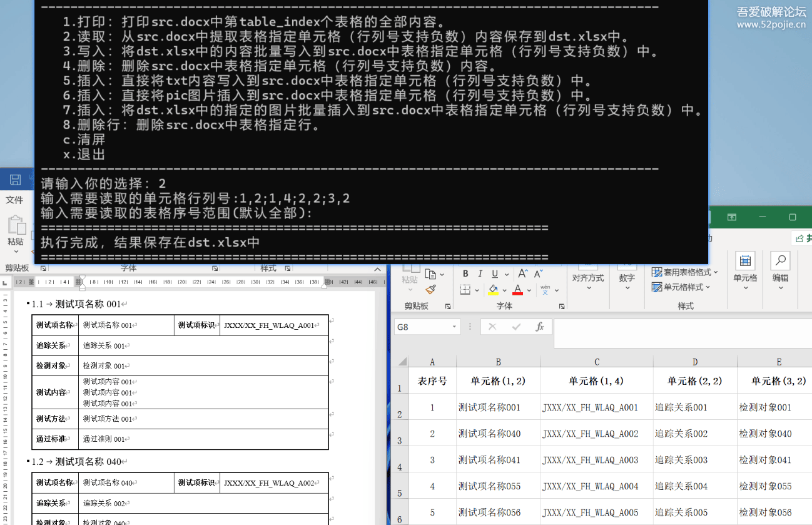Screen dimensions: 812x525
Task: Apply cell borders icon in Excel
Action: click(x=465, y=290)
